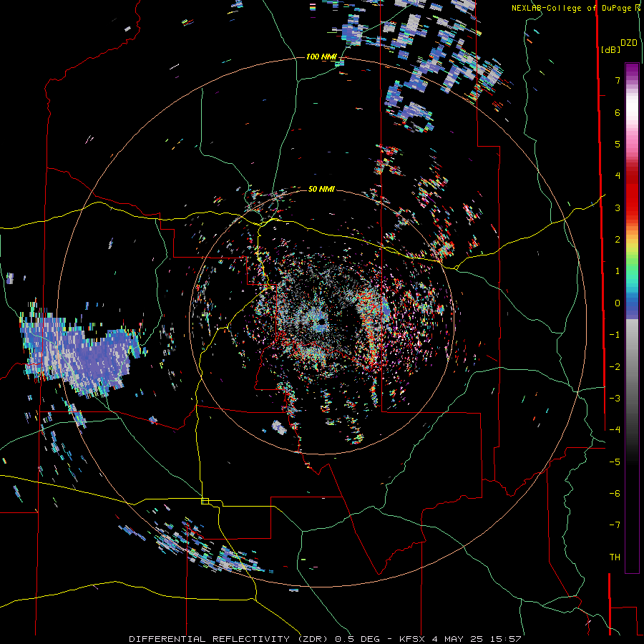The height and width of the screenshot is (644, 644).
Task: Click the "15:57" time stamp
Action: pos(505,639)
